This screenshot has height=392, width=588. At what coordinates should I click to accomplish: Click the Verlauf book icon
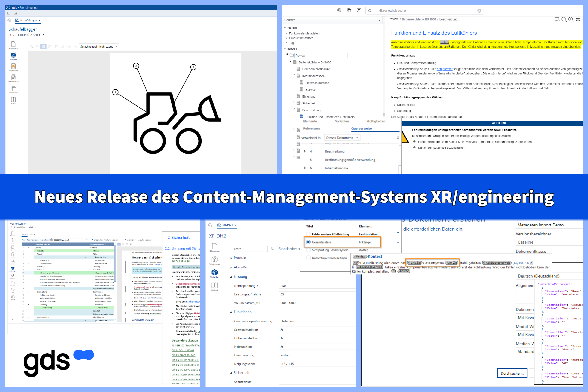tap(13, 100)
